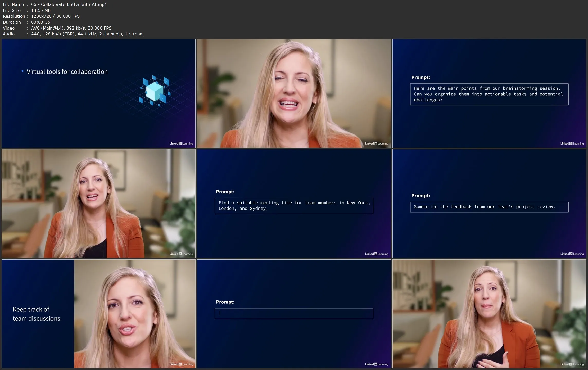Viewport: 588px width, 370px height.
Task: Click the Virtual tools for collaboration bullet text
Action: [67, 72]
